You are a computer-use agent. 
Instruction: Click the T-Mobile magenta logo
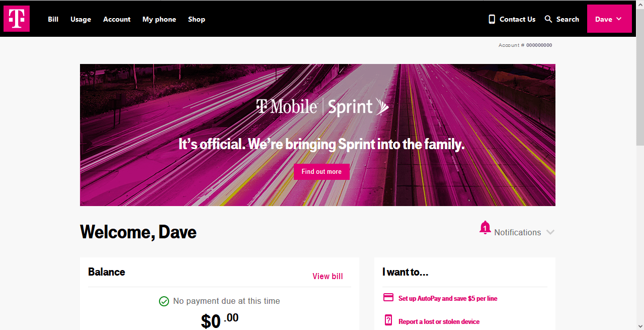click(17, 19)
